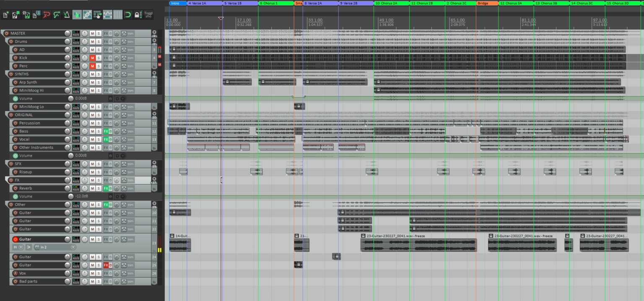
Task: Open the FX chain on Reverb track
Action: (x=106, y=188)
